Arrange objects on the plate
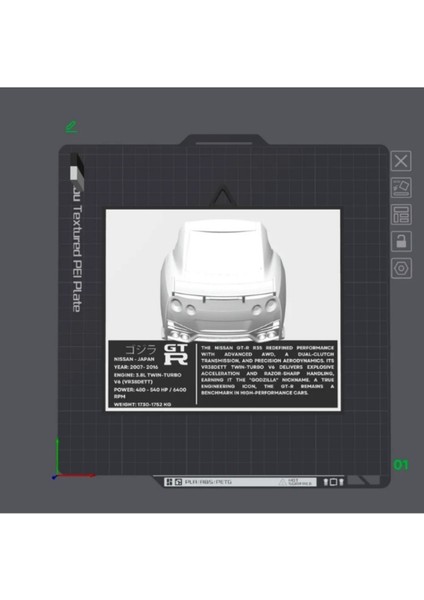This screenshot has width=424, height=600. [x=401, y=214]
